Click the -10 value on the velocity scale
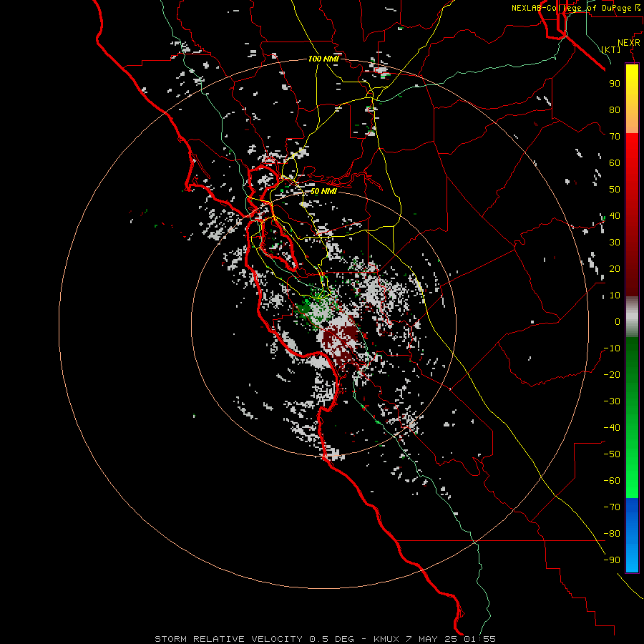 tap(612, 348)
